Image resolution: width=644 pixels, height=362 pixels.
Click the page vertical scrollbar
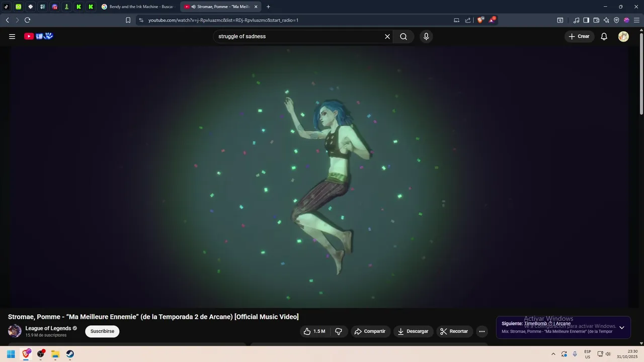point(641,73)
